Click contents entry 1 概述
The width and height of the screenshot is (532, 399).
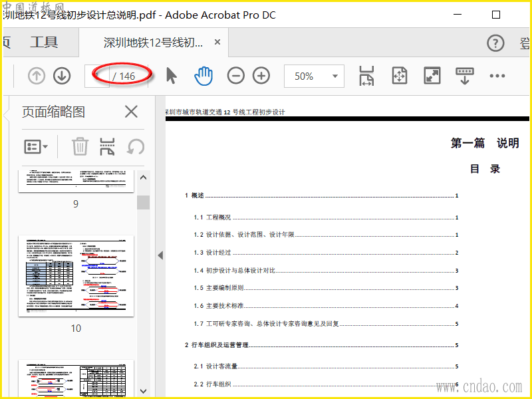[322, 196]
